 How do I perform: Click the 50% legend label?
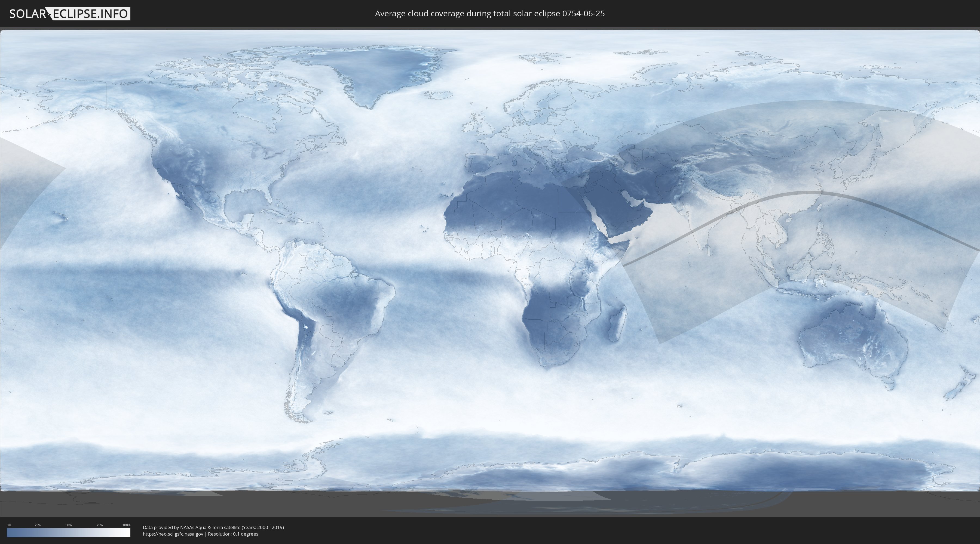[x=69, y=525]
